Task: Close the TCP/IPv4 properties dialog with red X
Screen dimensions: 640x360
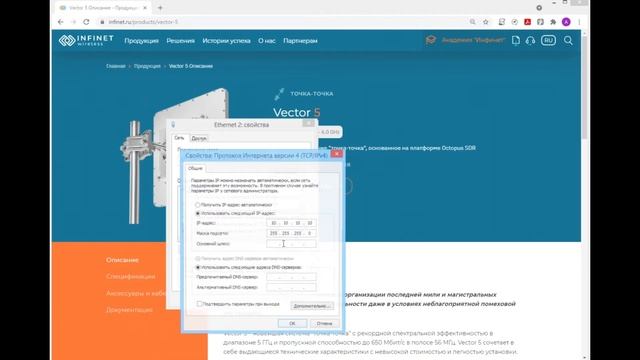Action: [x=337, y=154]
